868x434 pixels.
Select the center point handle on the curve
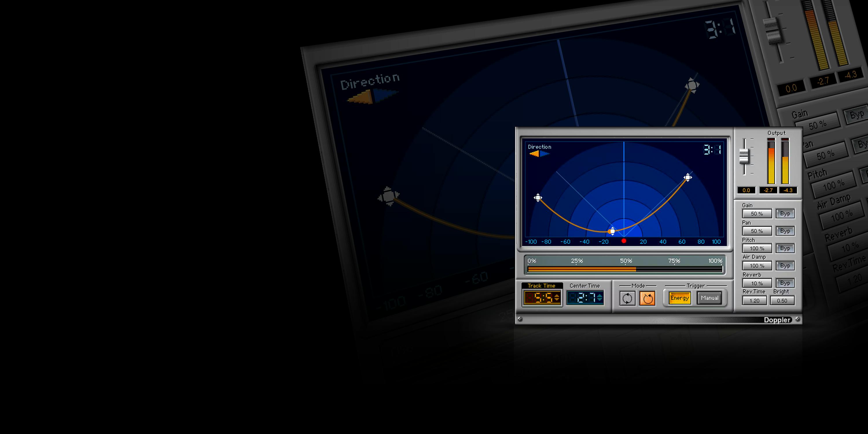612,231
